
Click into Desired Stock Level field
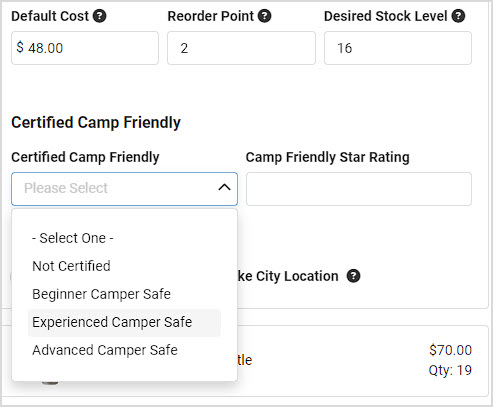[x=398, y=48]
